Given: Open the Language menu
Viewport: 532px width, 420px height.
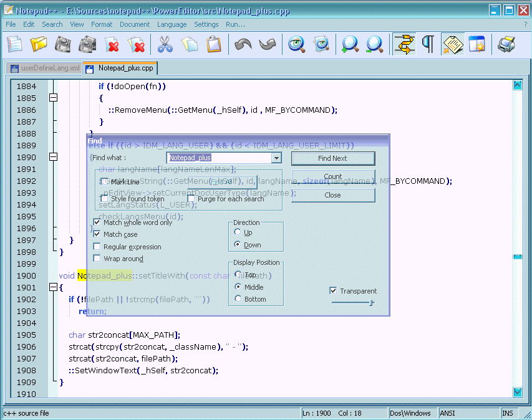Looking at the screenshot, I should point(172,24).
